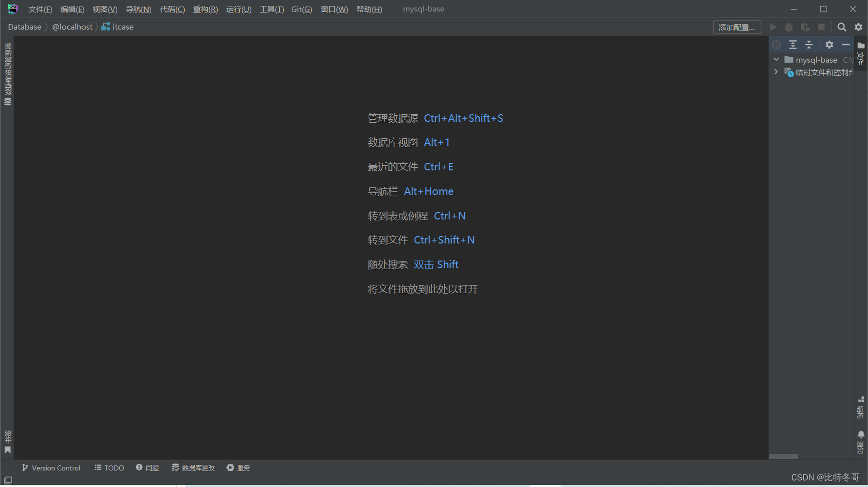Open files panel options gear
The image size is (868, 487).
(829, 45)
